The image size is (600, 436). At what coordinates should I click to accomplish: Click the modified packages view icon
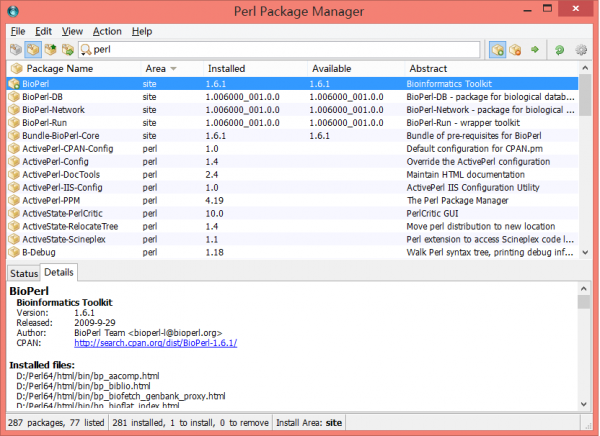coord(68,49)
